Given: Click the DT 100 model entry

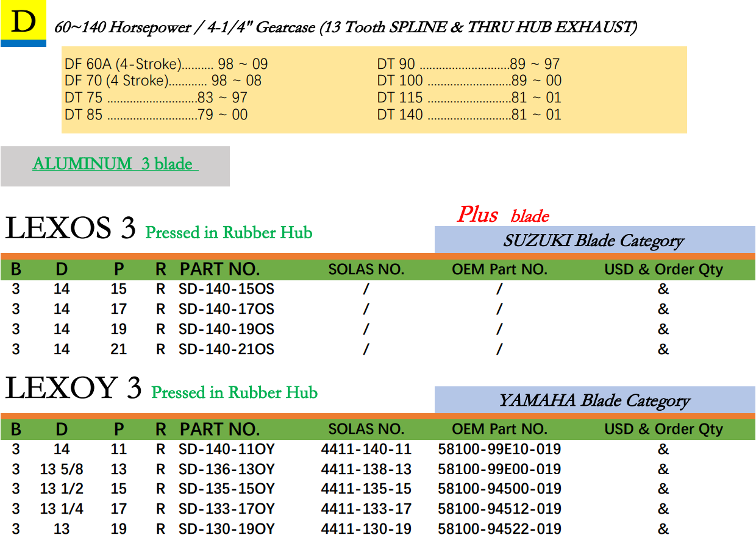Looking at the screenshot, I should (469, 80).
